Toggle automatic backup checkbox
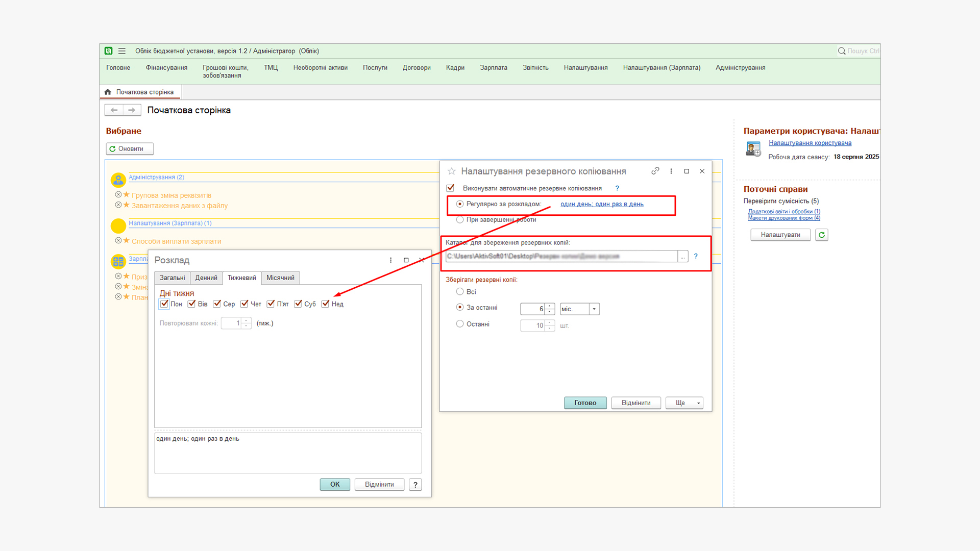The height and width of the screenshot is (551, 980). pyautogui.click(x=450, y=188)
